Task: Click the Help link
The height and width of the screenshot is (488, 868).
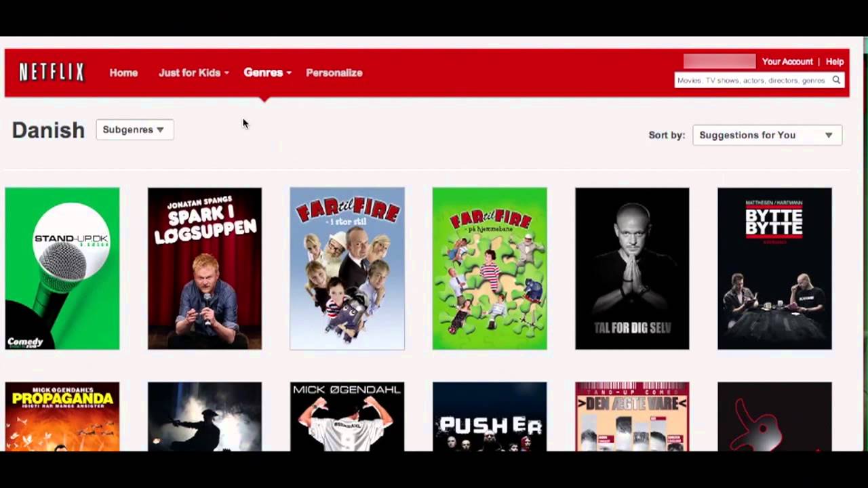Action: point(834,62)
